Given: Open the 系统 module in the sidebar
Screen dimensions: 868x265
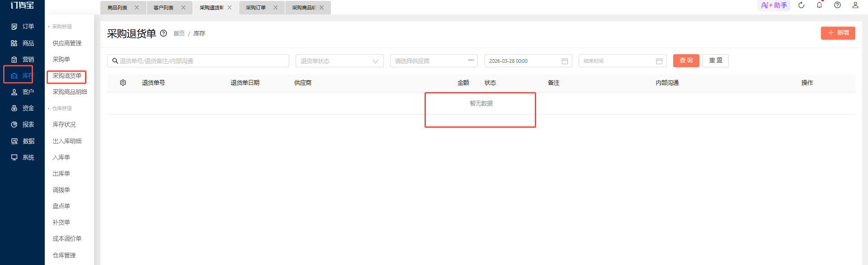Looking at the screenshot, I should [x=23, y=158].
